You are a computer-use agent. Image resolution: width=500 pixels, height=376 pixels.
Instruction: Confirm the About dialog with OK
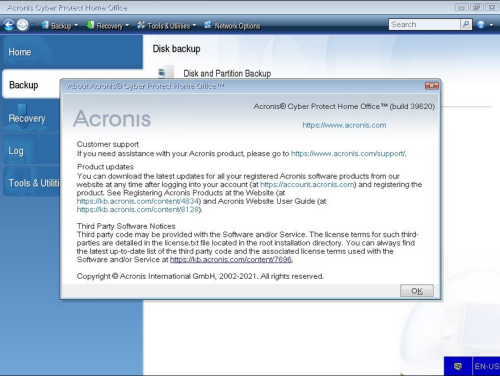[417, 291]
